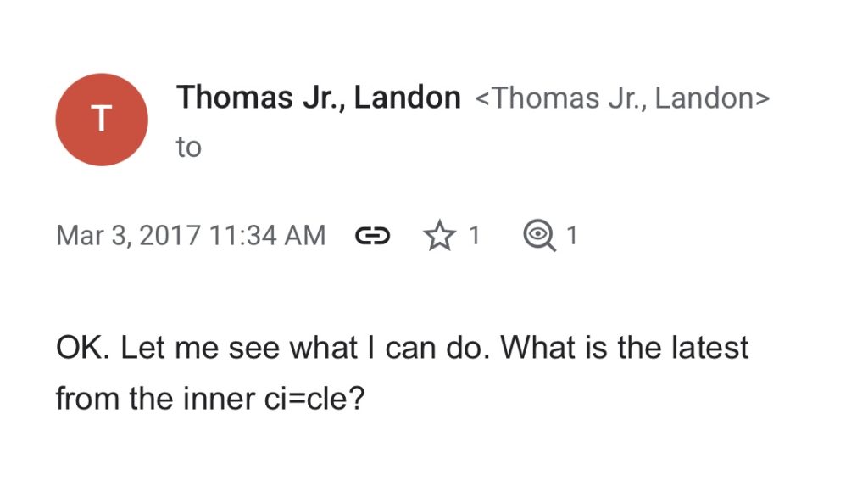
Task: Click "I can do." in the message
Action: click(429, 348)
